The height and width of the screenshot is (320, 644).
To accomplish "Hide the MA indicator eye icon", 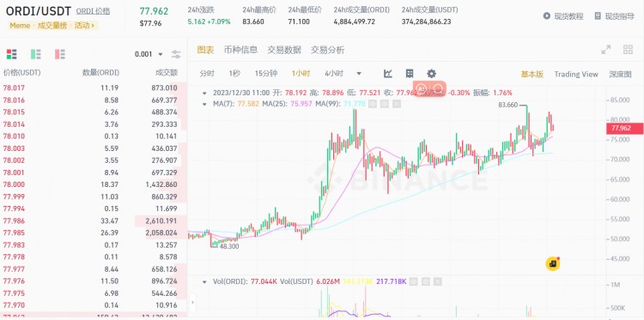I will click(373, 104).
